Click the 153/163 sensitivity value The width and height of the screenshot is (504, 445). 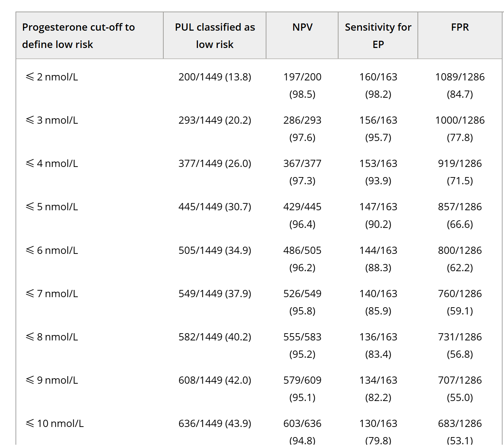click(x=378, y=163)
